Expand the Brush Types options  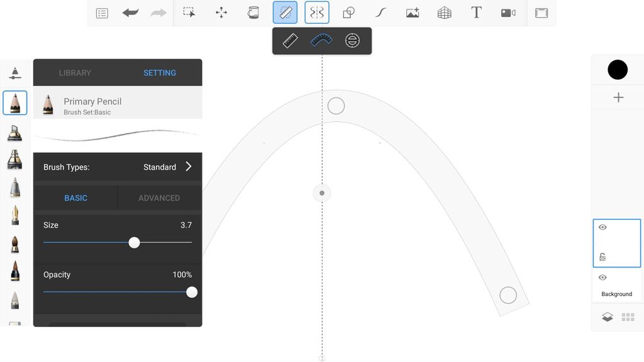187,167
